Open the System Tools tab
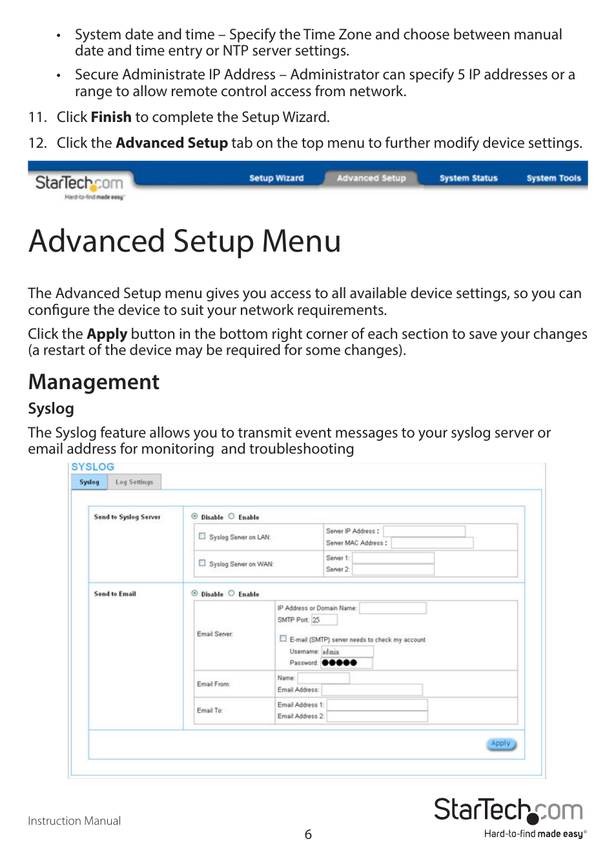Screen dimensions: 616x868 pyautogui.click(x=553, y=178)
